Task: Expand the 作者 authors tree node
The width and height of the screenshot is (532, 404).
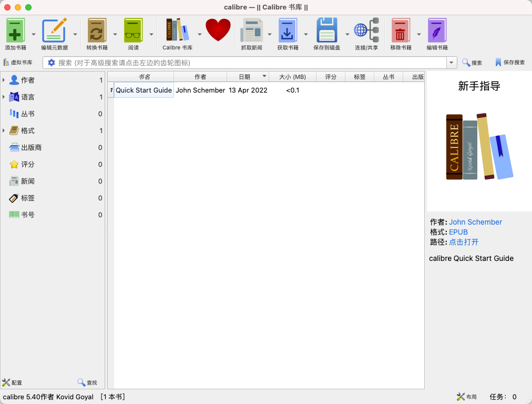Action: (4, 80)
